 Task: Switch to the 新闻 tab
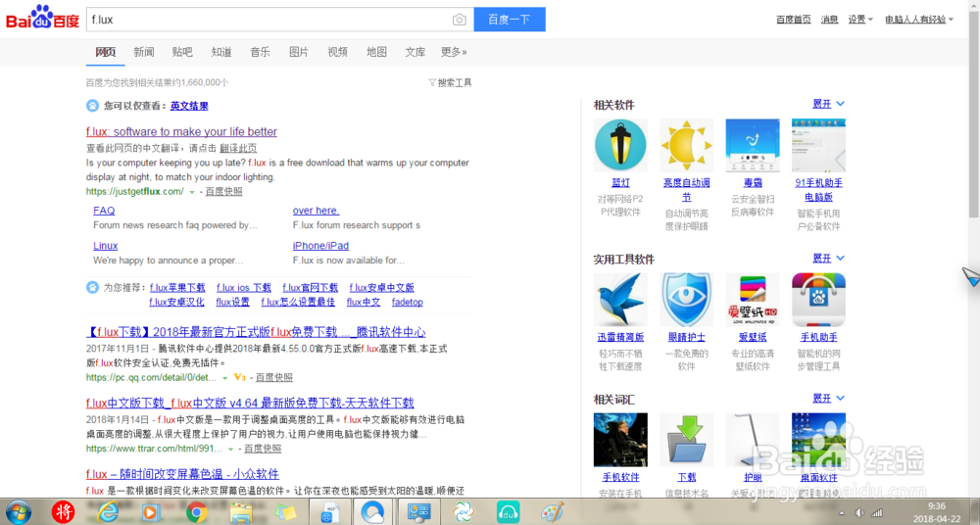pos(144,52)
